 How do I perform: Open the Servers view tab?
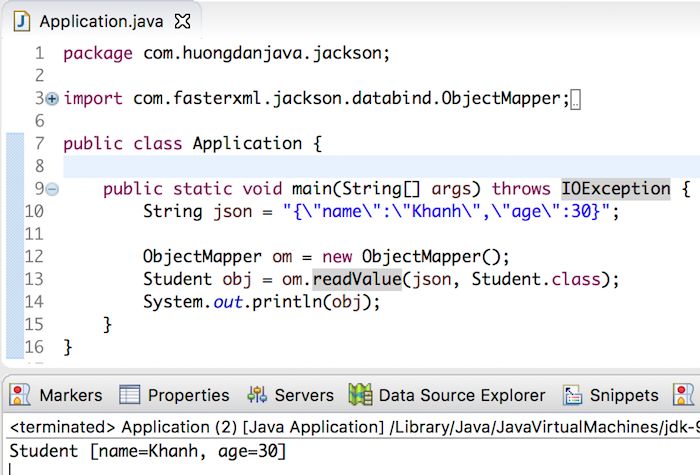point(291,395)
